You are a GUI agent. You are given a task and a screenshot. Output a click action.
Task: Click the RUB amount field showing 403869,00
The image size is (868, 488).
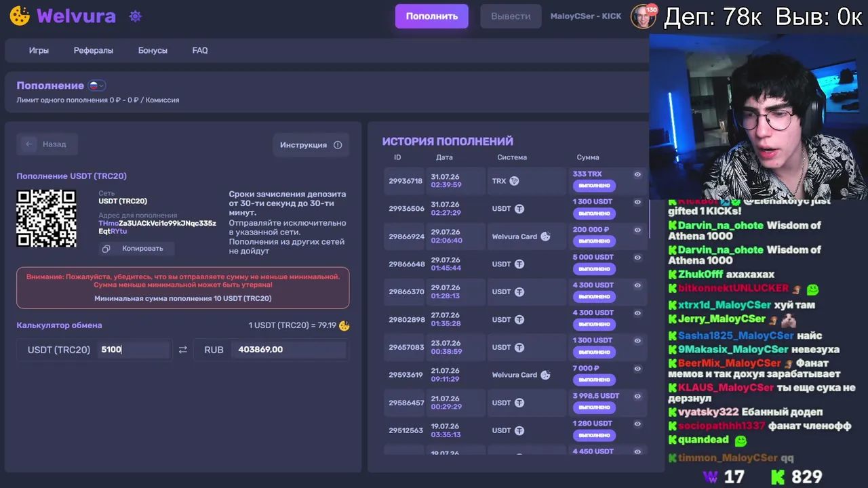(x=288, y=350)
